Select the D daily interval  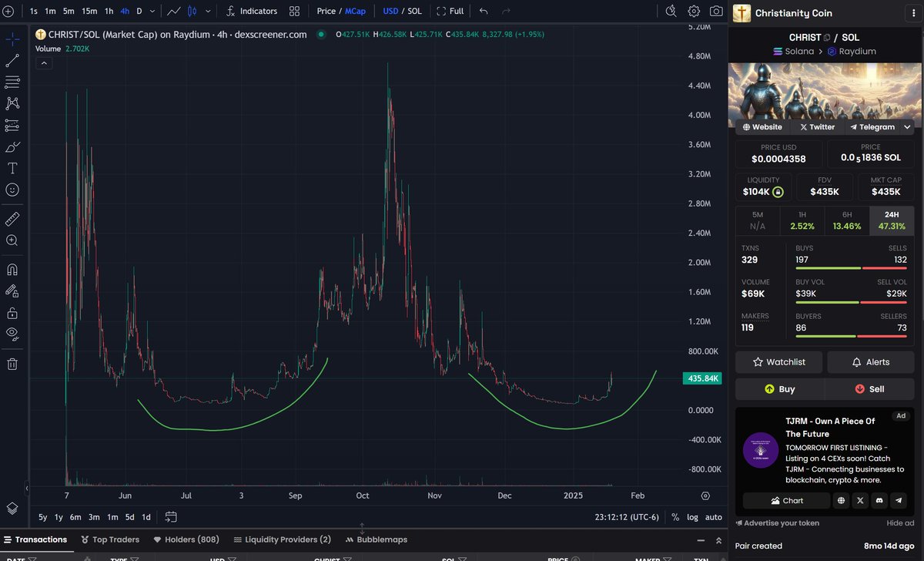pos(139,12)
